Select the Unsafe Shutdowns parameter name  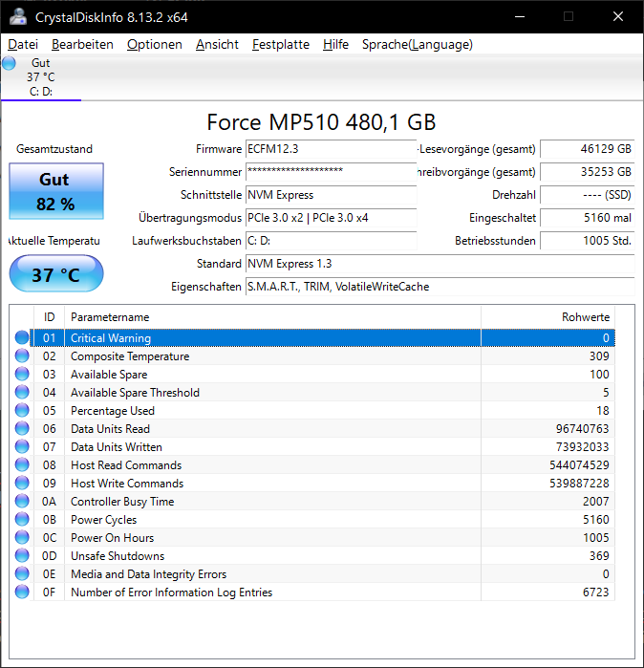(x=118, y=556)
